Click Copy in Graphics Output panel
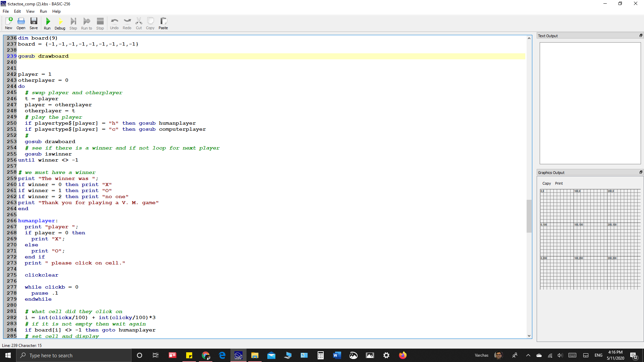Viewport: 644px width, 362px height. (x=546, y=183)
